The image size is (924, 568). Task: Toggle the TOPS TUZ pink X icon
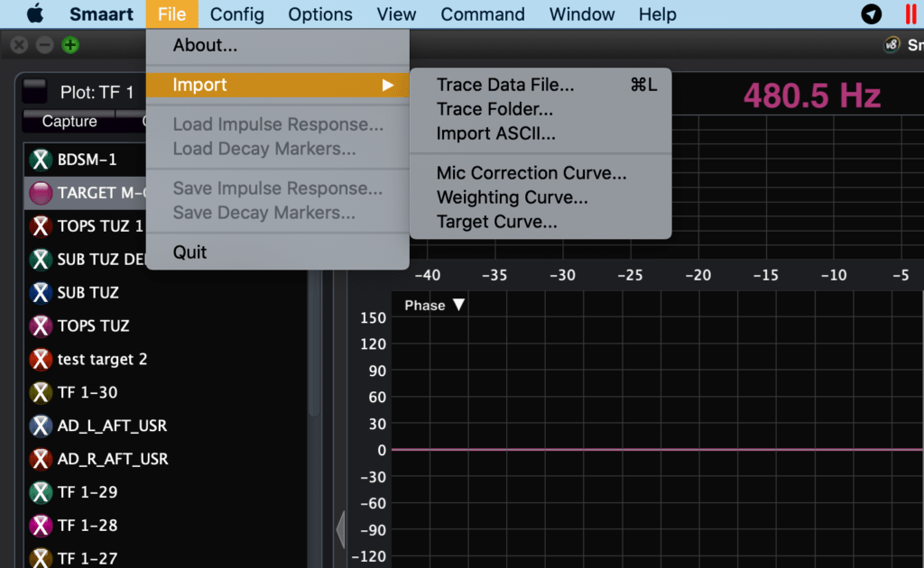coord(41,326)
